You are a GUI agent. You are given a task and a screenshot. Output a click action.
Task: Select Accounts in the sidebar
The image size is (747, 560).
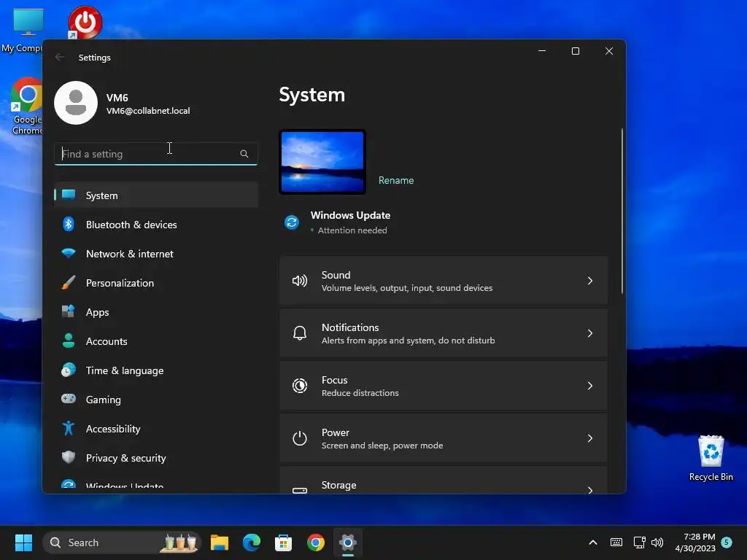156,341
